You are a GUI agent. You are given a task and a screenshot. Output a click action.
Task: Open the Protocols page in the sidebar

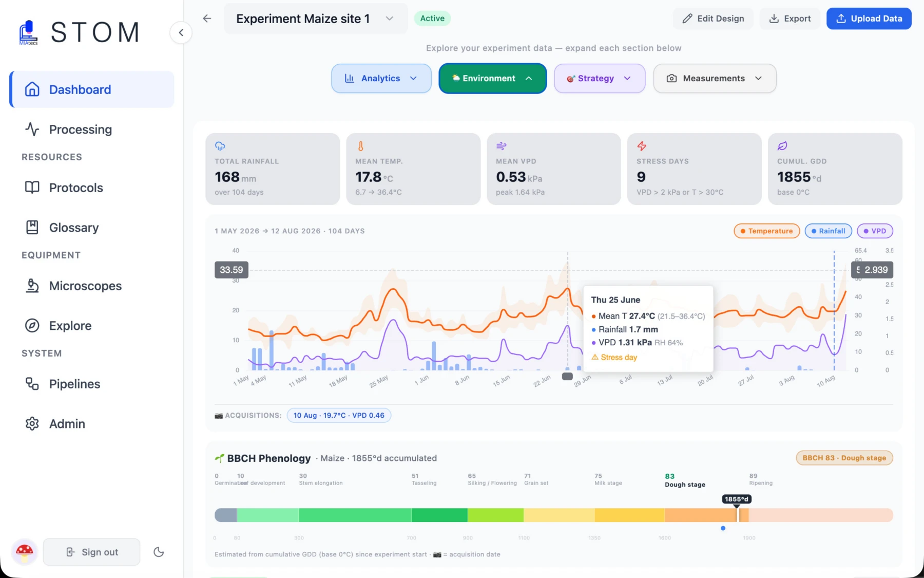tap(92, 188)
